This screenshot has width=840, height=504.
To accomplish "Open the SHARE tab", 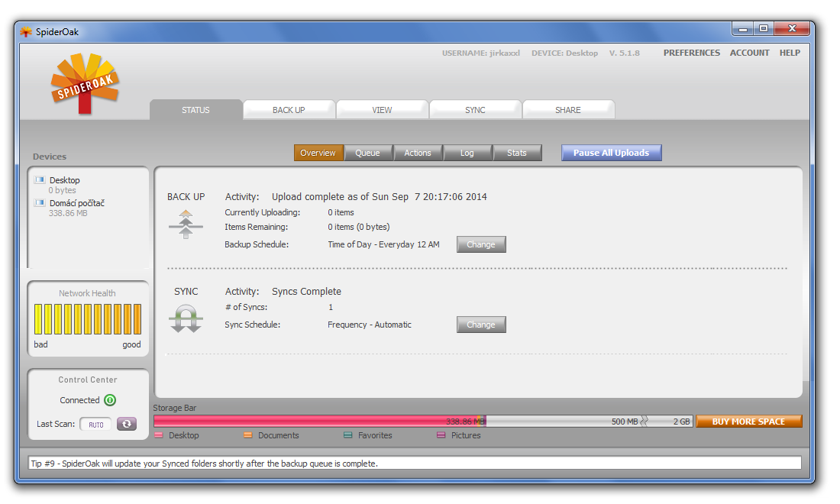I will tap(568, 110).
